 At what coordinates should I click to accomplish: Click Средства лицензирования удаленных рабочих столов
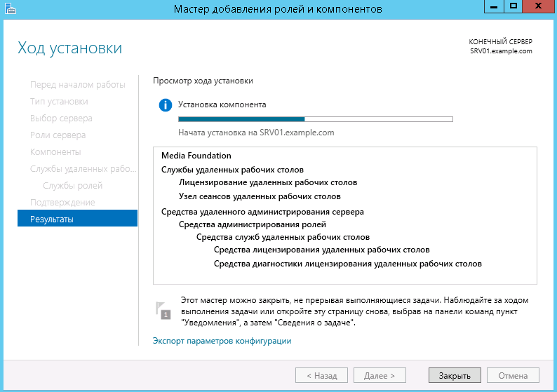click(x=322, y=250)
